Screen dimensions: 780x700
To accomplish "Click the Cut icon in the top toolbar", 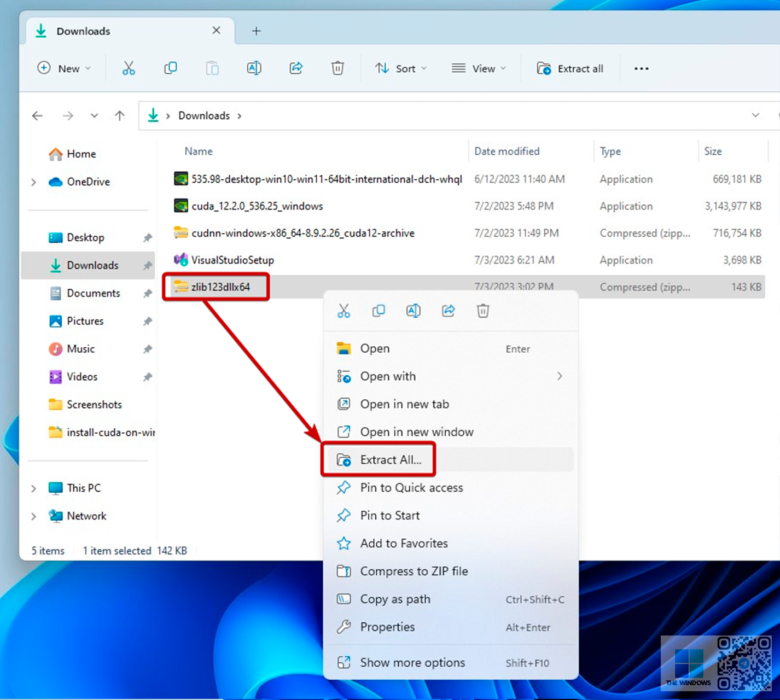I will click(x=129, y=68).
